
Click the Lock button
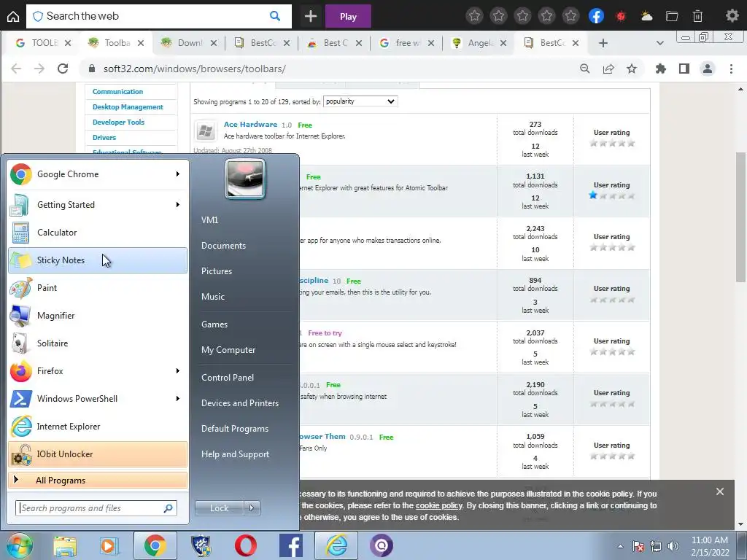point(219,508)
